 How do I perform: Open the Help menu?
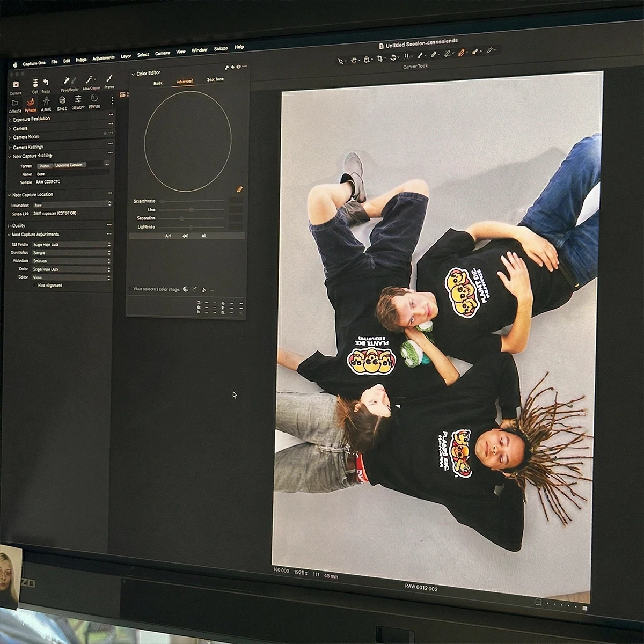239,47
